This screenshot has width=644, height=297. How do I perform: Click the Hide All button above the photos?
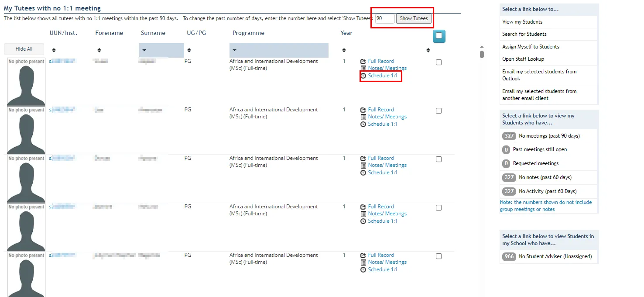point(24,48)
